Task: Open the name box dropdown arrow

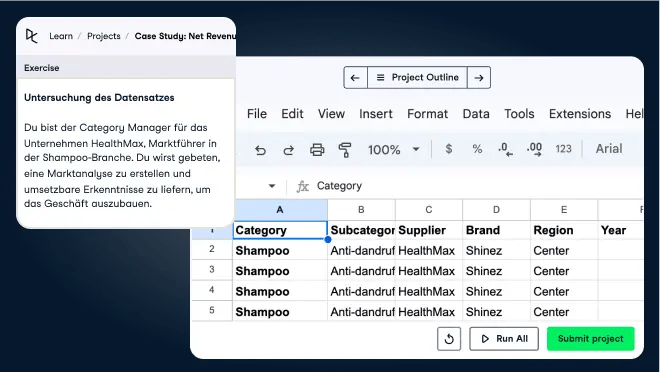Action: 272,186
